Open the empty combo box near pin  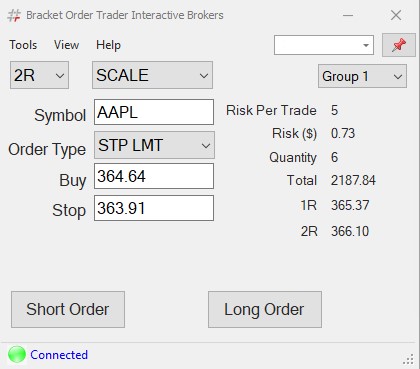click(x=324, y=45)
